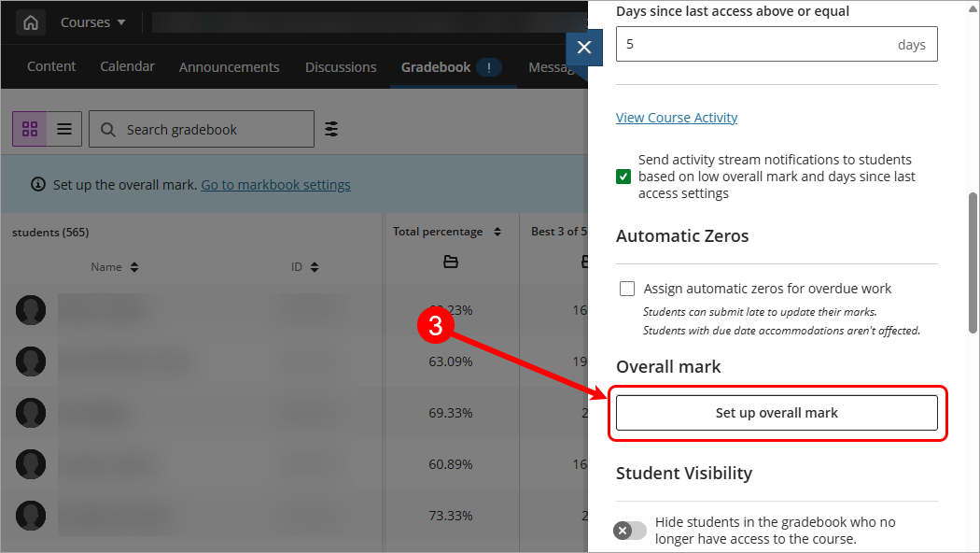This screenshot has width=980, height=553.
Task: Switch gradebook to grid view
Action: (x=29, y=129)
